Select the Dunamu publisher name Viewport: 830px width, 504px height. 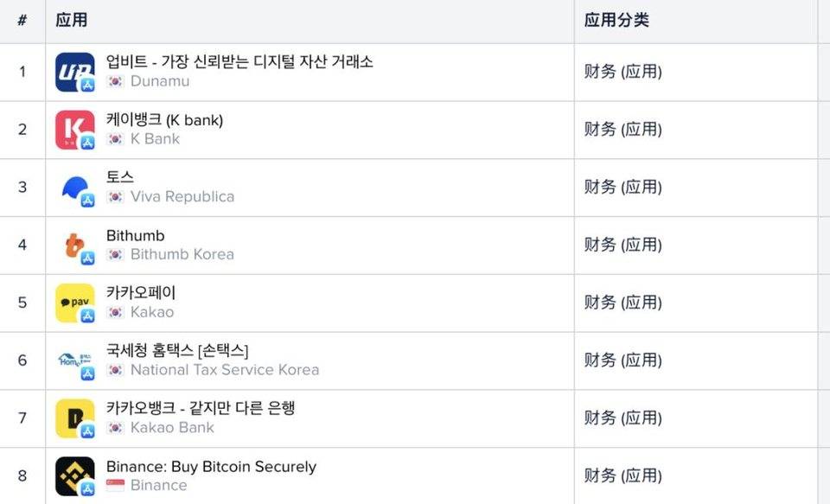coord(160,81)
